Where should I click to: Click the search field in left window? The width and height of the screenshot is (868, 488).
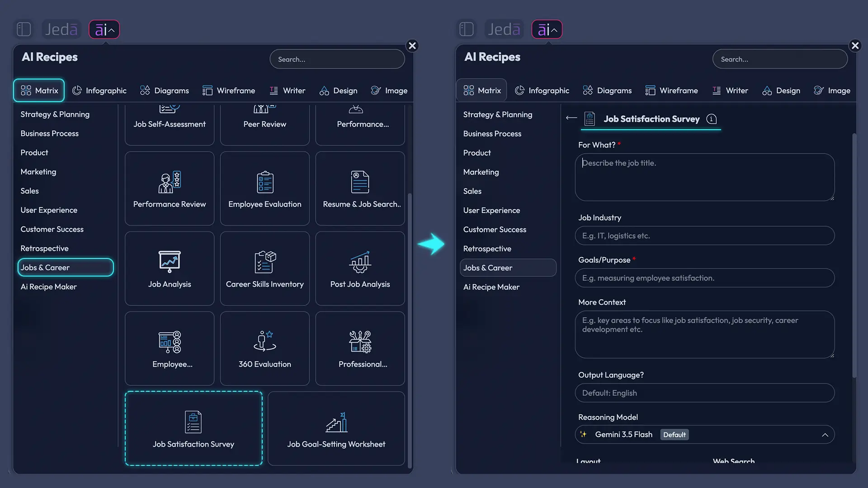click(337, 59)
